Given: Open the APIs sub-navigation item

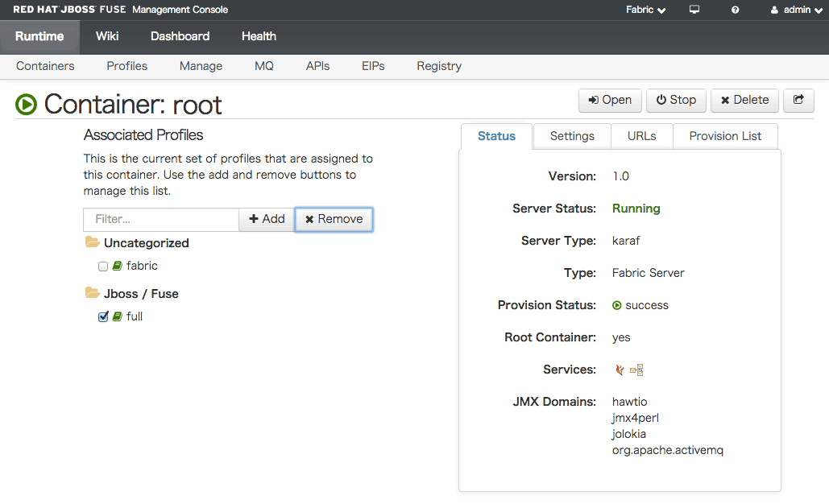Looking at the screenshot, I should click(317, 66).
